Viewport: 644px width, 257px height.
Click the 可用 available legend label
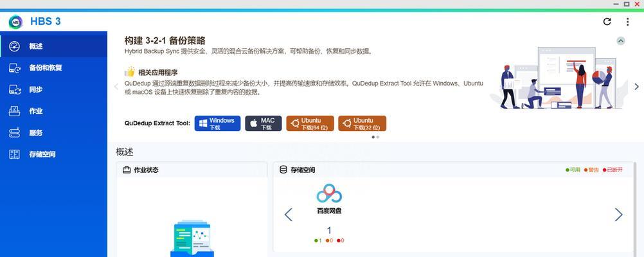click(x=573, y=170)
